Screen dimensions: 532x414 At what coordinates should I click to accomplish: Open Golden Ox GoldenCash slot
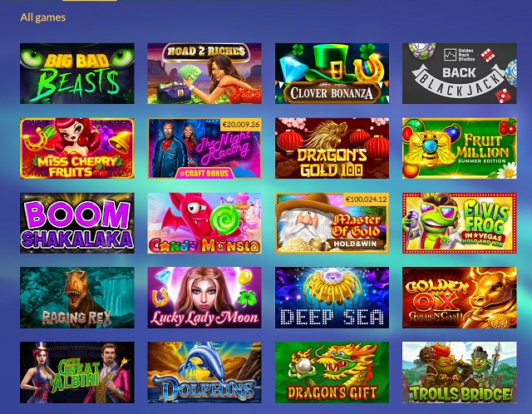(x=460, y=298)
